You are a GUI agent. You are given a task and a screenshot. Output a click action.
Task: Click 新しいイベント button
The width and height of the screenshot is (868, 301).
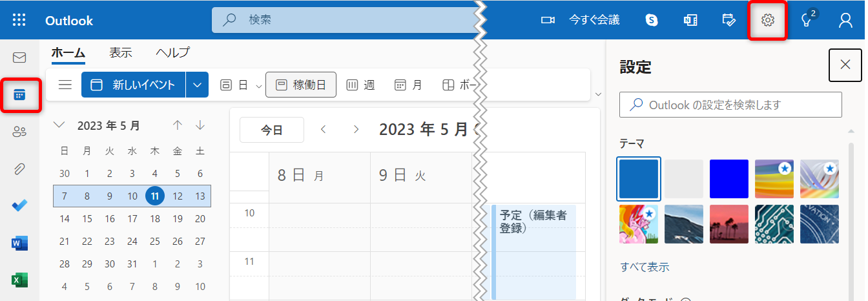[134, 85]
